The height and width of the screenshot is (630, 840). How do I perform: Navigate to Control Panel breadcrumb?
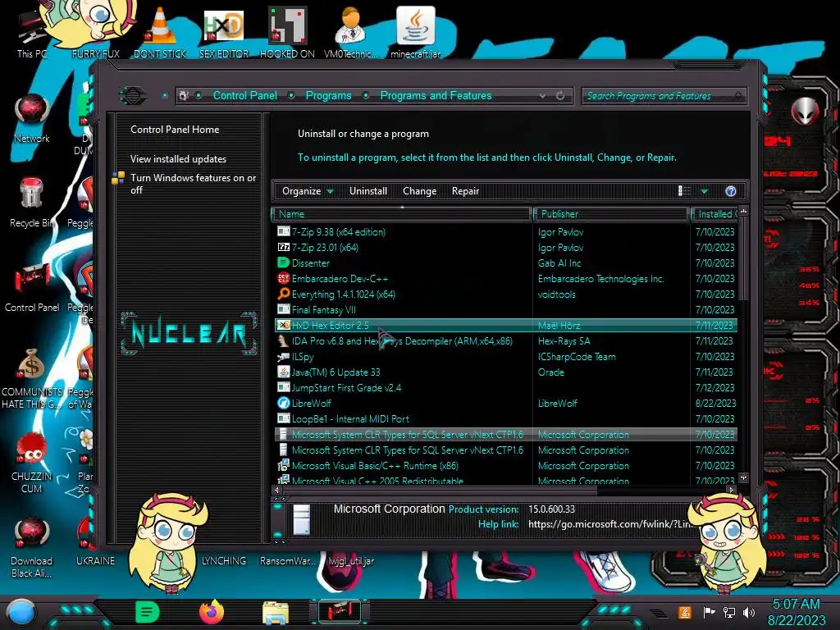(244, 96)
